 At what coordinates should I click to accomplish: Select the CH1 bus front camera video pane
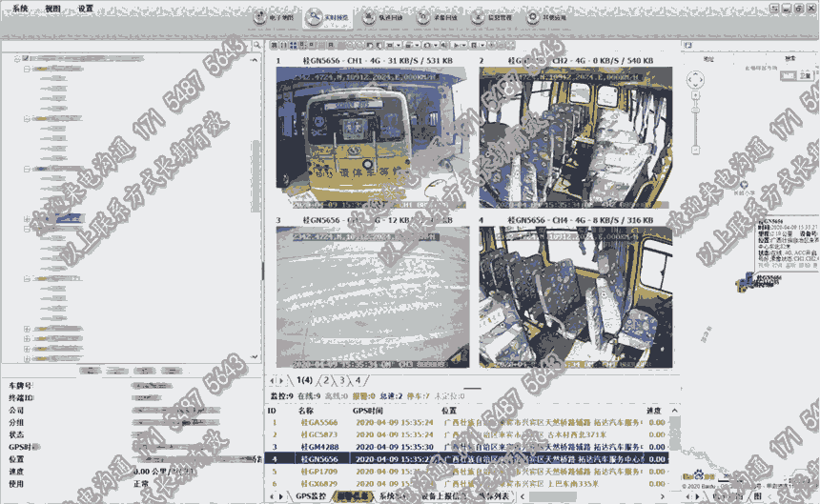[372, 143]
